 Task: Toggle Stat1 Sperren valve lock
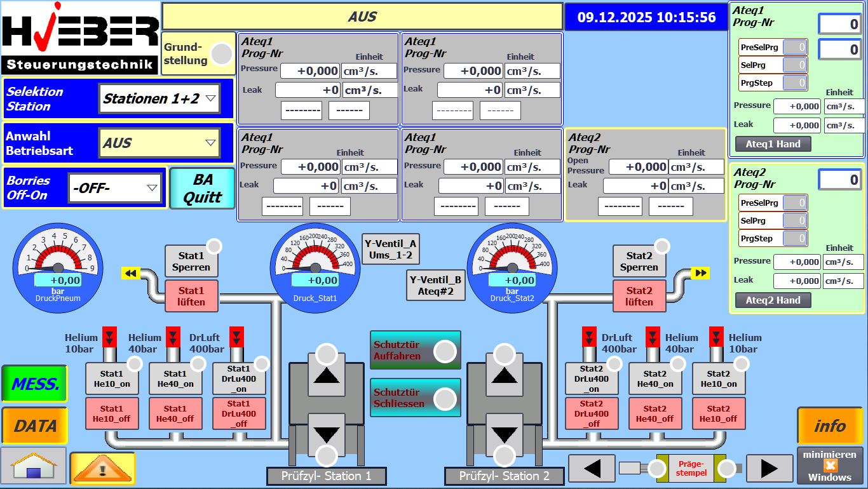[191, 261]
